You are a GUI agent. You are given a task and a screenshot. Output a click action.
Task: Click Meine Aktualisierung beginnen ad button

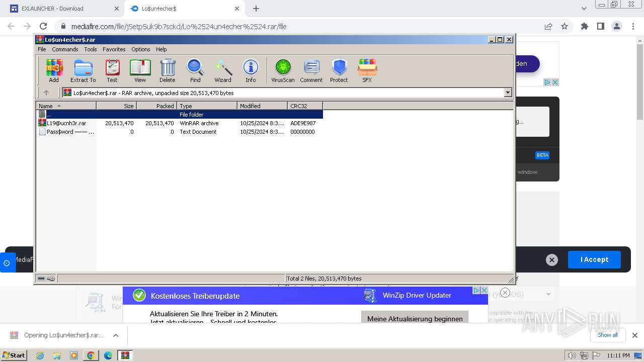click(415, 318)
